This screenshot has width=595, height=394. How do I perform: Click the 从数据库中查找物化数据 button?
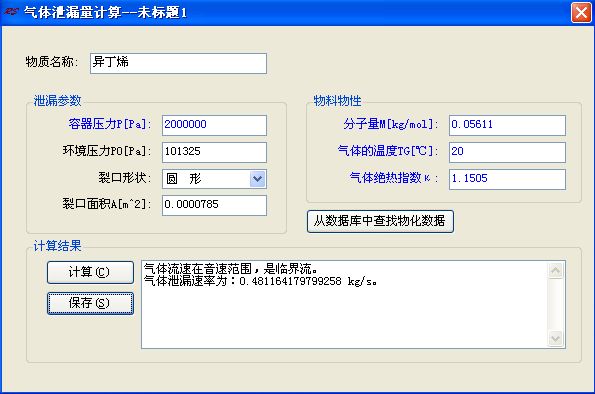pos(380,221)
